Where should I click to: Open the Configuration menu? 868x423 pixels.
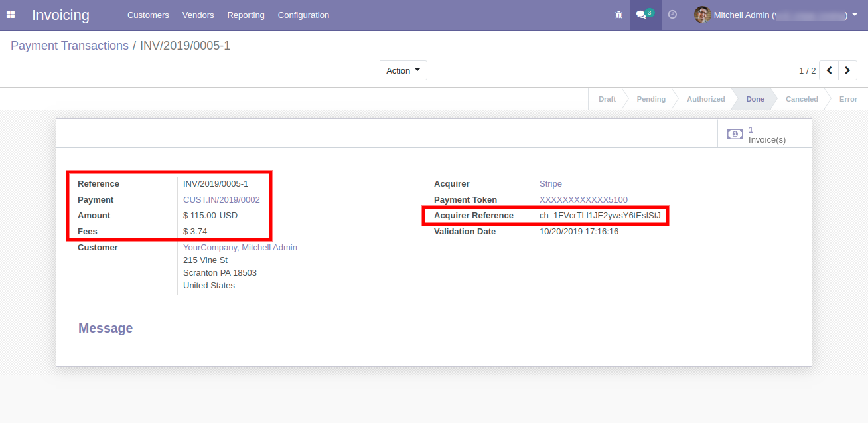(303, 15)
